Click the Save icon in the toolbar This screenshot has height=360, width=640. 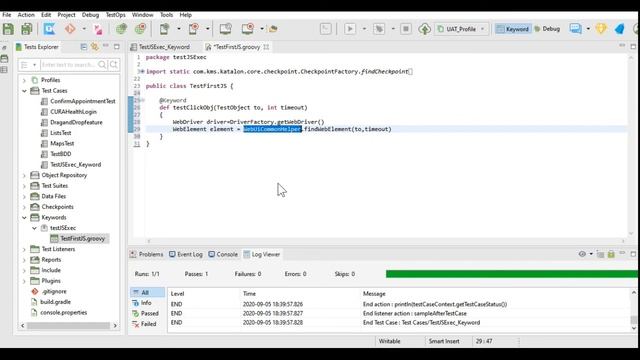(8, 29)
